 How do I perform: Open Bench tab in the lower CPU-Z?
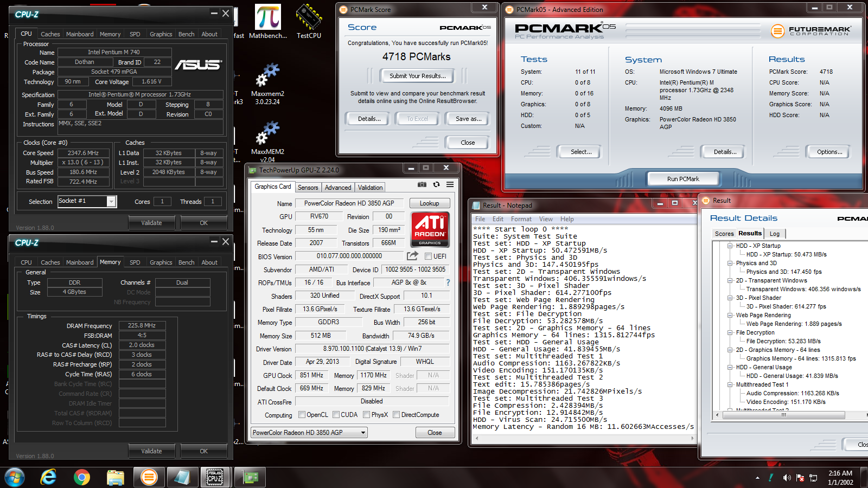[x=186, y=262]
